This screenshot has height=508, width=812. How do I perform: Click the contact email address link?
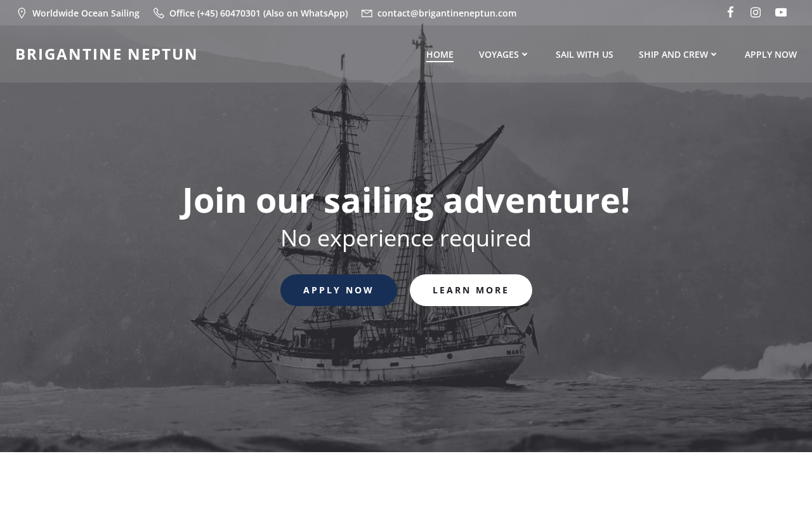click(447, 13)
